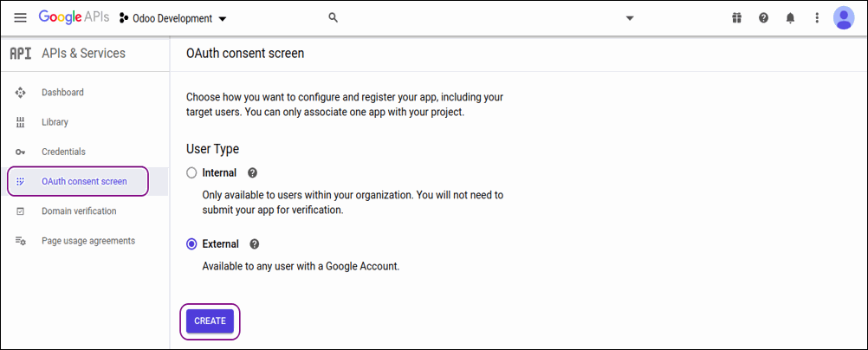Open the gift free trial icon
The height and width of the screenshot is (350, 868).
pyautogui.click(x=736, y=18)
